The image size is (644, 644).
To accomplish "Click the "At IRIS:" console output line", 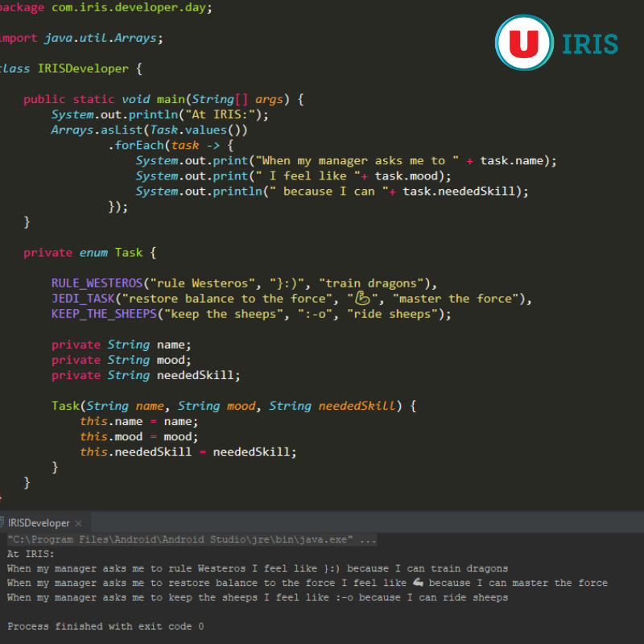I will click(x=31, y=554).
